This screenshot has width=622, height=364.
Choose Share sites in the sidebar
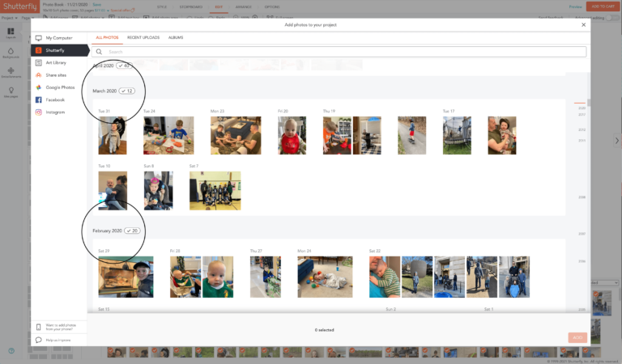coord(56,74)
